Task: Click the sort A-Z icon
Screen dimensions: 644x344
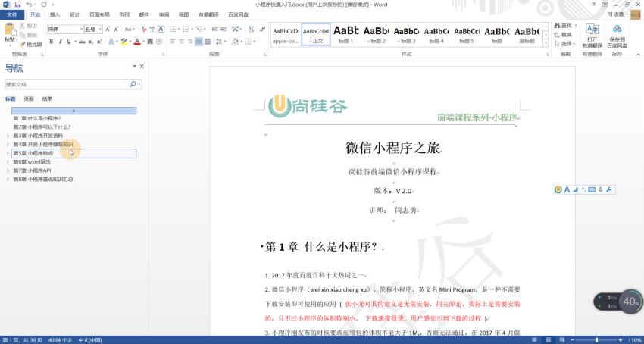Action: pos(251,30)
